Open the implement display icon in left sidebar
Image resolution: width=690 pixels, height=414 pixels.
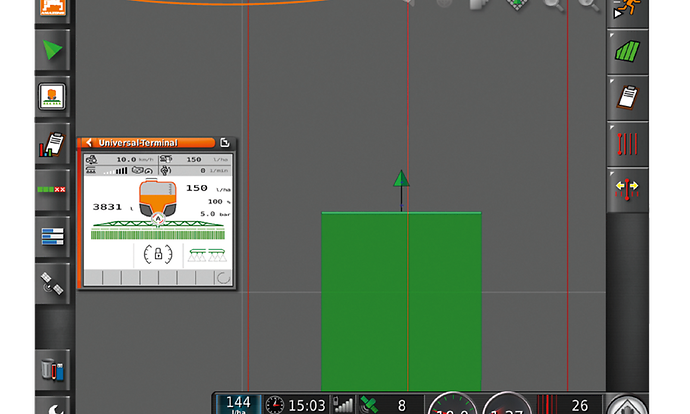[x=51, y=97]
